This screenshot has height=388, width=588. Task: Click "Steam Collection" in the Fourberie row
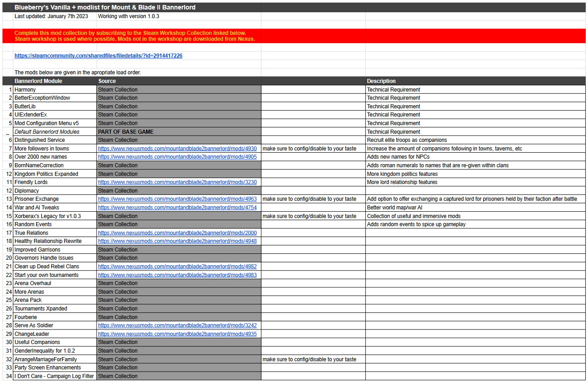tap(179, 317)
